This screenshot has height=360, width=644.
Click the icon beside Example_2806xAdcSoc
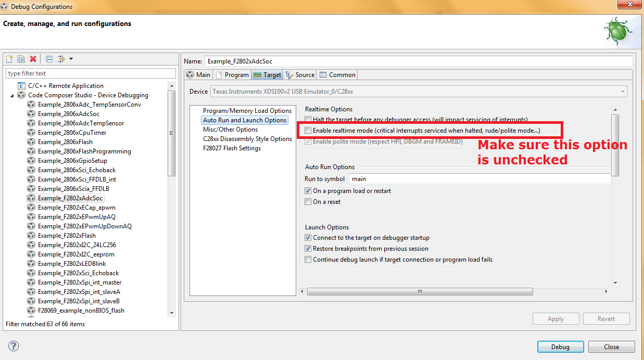coord(31,114)
